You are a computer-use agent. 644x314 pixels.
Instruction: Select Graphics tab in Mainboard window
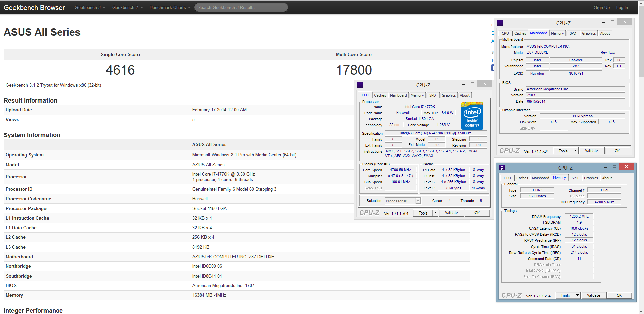coord(589,33)
